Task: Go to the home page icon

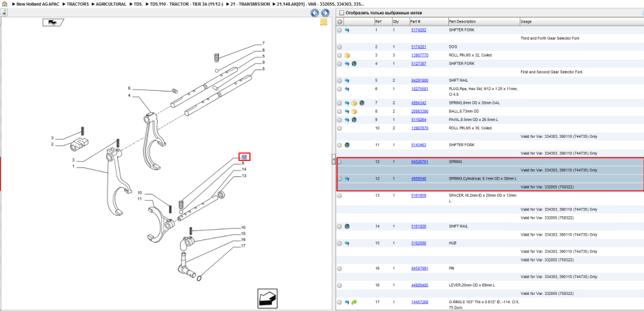Action: pos(4,4)
